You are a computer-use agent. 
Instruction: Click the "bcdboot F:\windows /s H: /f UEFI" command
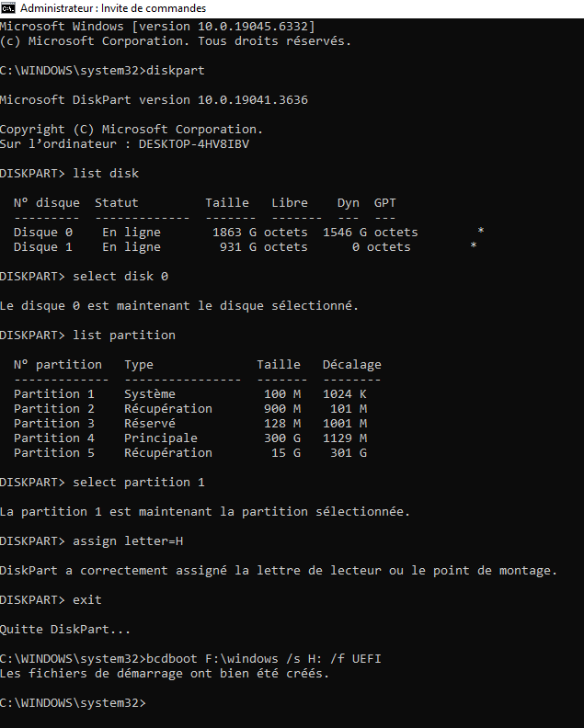pos(263,658)
